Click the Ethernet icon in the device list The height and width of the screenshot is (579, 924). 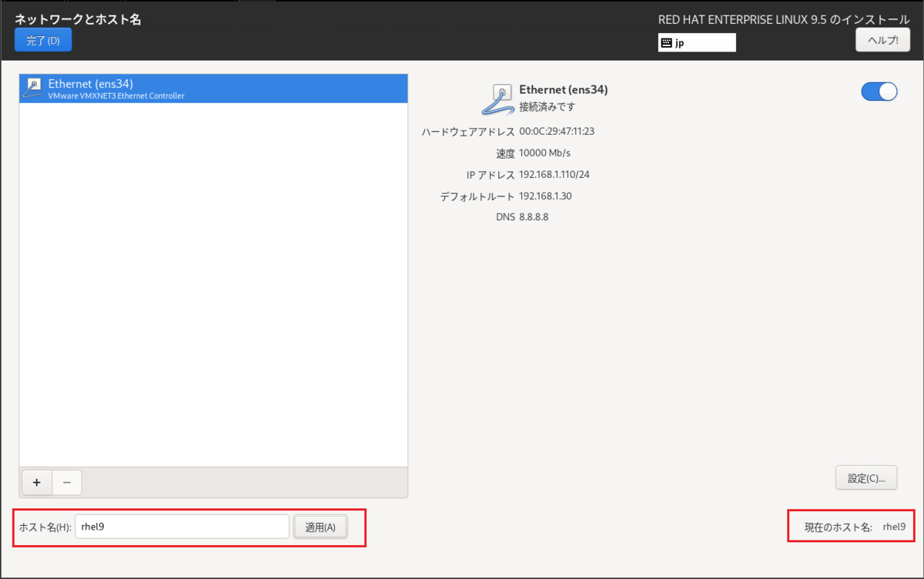(33, 89)
